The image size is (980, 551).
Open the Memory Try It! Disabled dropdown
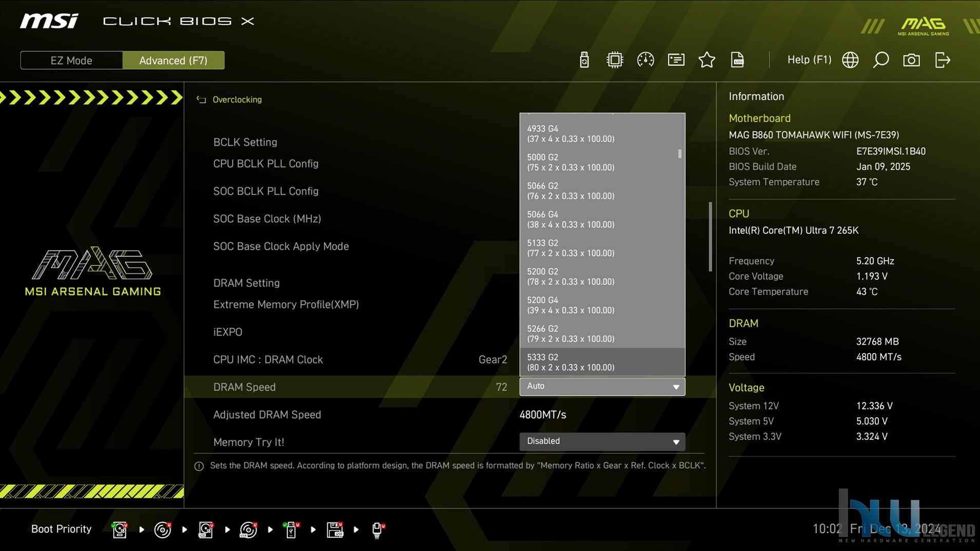click(602, 442)
